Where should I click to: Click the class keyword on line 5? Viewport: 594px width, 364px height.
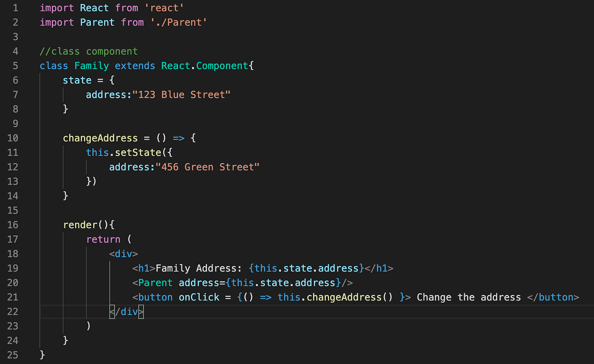54,66
